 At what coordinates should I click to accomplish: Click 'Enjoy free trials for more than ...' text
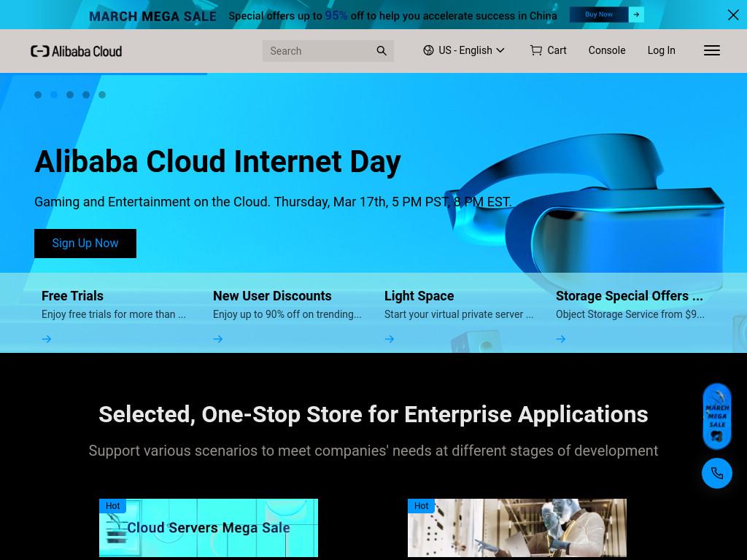click(114, 314)
